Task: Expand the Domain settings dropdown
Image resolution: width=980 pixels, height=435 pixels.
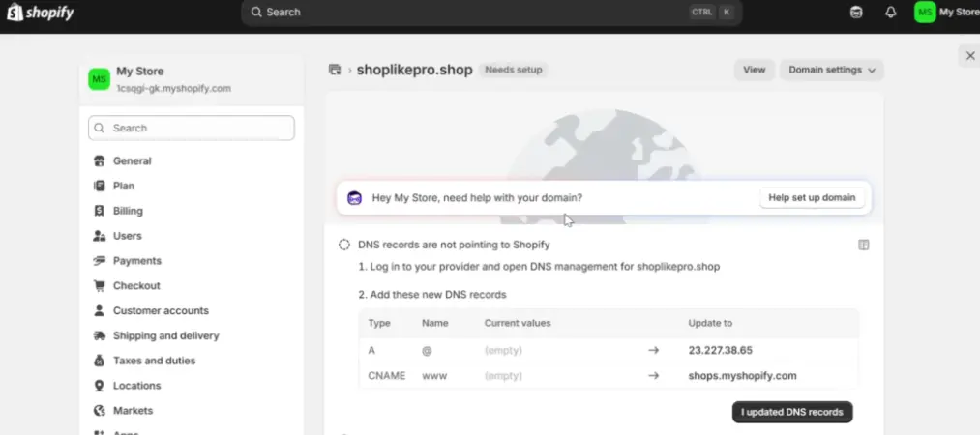Action: [x=831, y=70]
